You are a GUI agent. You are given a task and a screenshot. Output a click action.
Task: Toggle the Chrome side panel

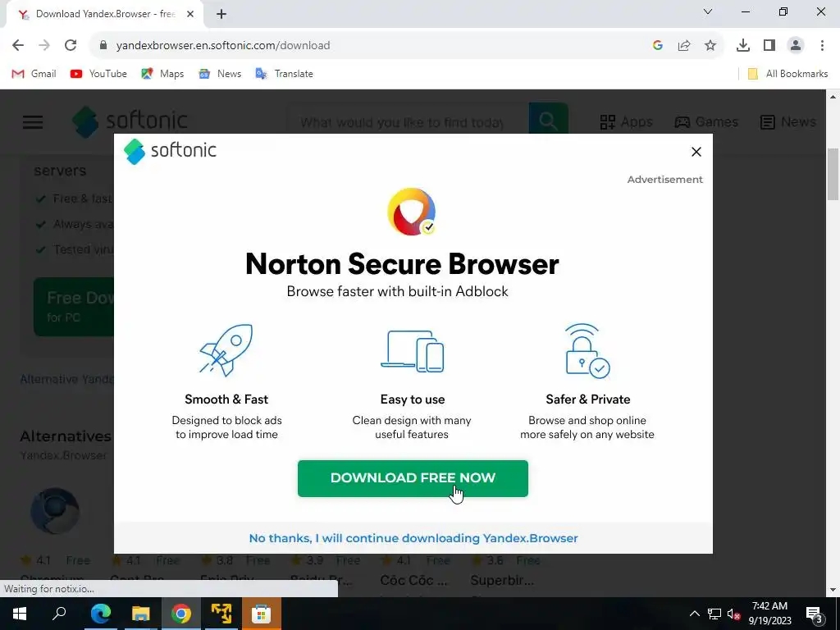pos(769,46)
